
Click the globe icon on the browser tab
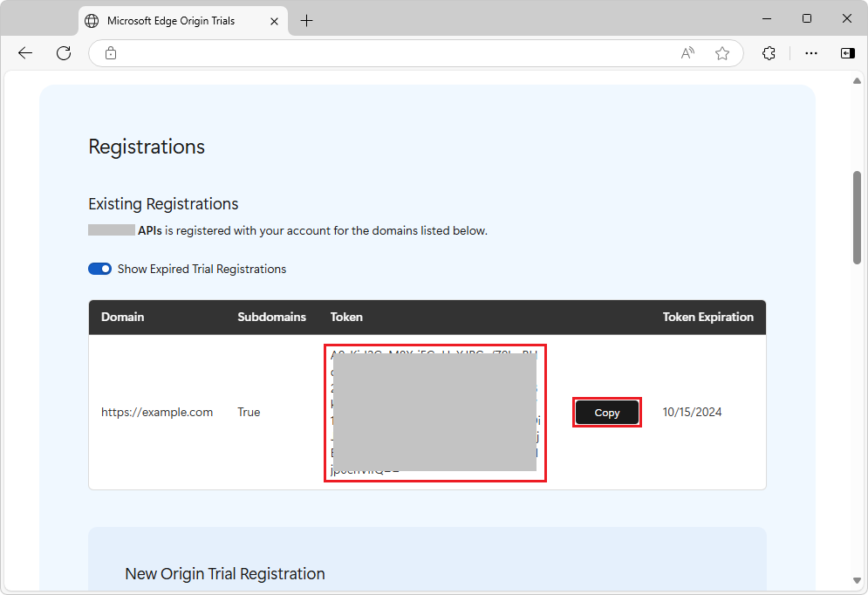pos(91,20)
